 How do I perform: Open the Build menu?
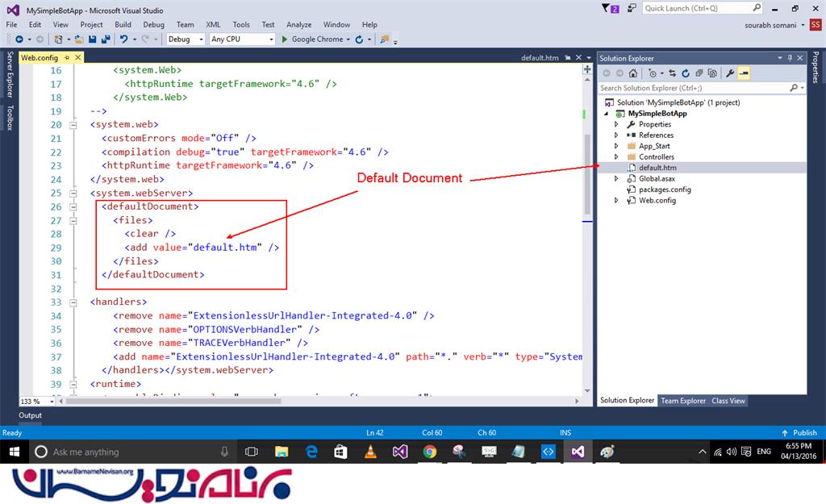click(123, 25)
